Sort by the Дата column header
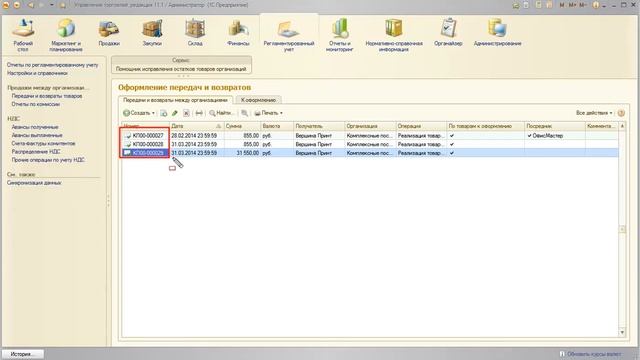Screen dimensions: 640x360 [197, 126]
